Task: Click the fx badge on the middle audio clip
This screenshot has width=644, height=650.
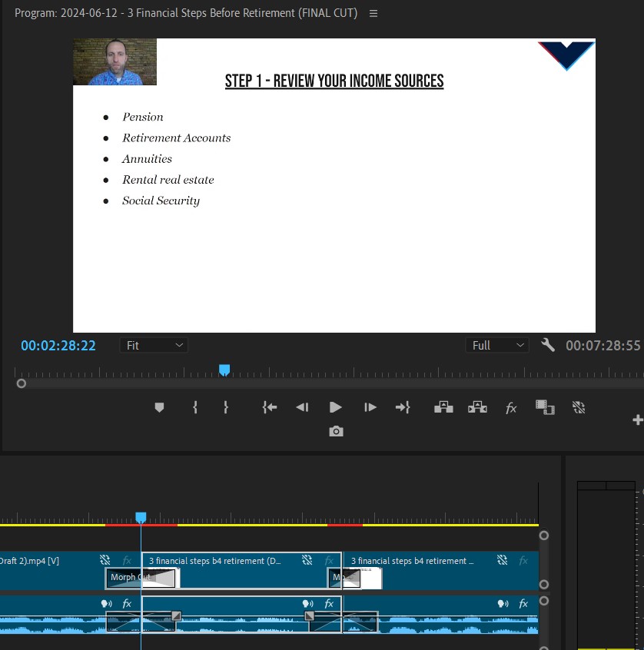Action: [x=329, y=604]
